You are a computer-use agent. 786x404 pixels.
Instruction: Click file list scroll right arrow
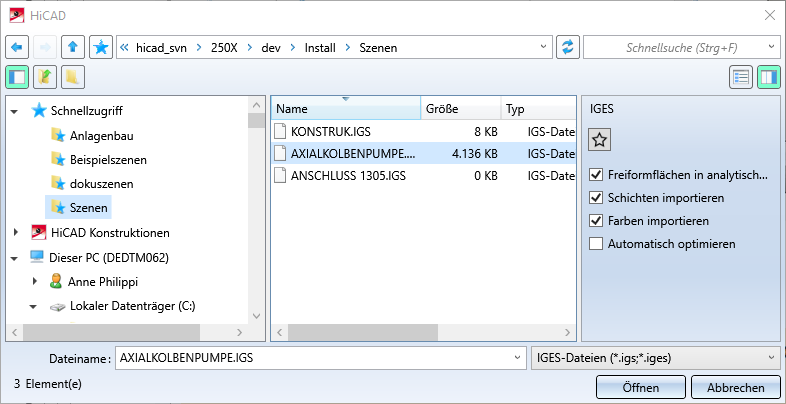point(567,332)
